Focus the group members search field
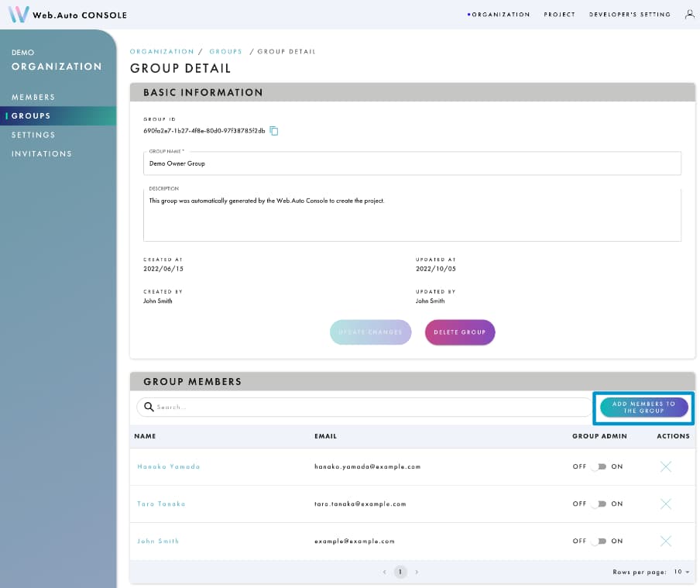This screenshot has height=588, width=700. (x=364, y=407)
